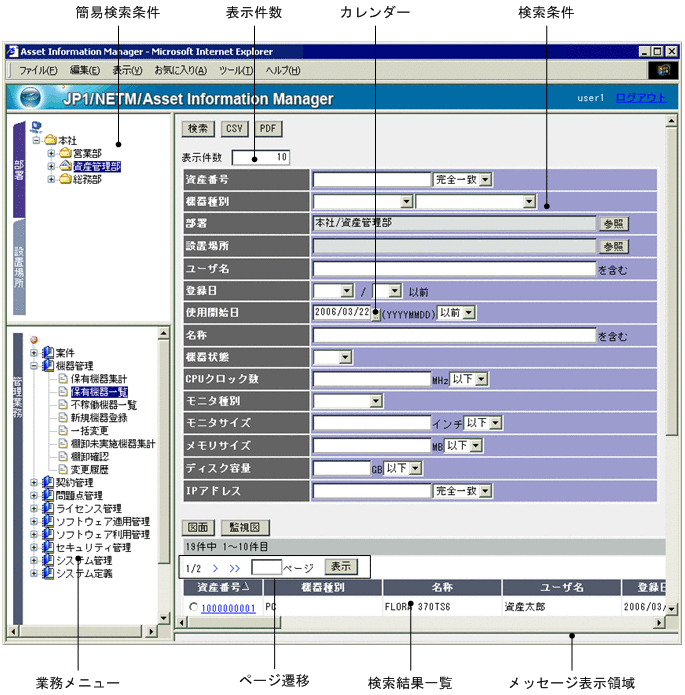Open asset link 1000000001
Screen dimensions: 685x695
tap(228, 608)
